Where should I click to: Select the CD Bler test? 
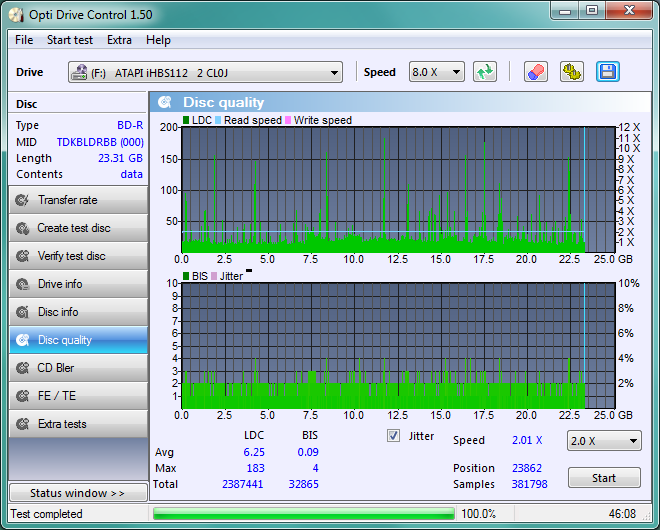click(78, 368)
